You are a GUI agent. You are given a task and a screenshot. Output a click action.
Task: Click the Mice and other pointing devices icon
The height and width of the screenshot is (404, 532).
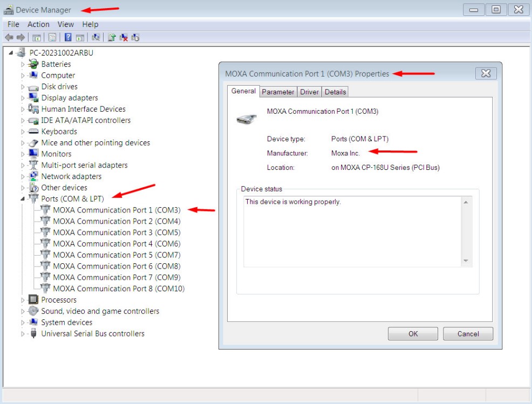33,143
